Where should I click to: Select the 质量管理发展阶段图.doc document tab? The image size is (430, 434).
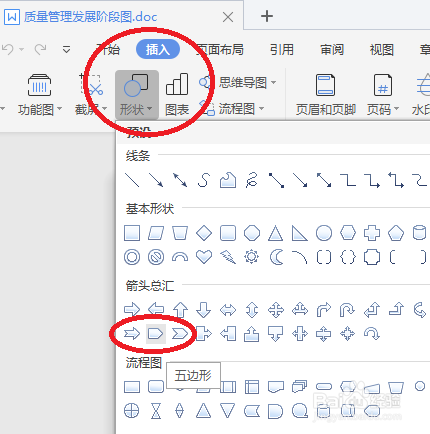90,17
